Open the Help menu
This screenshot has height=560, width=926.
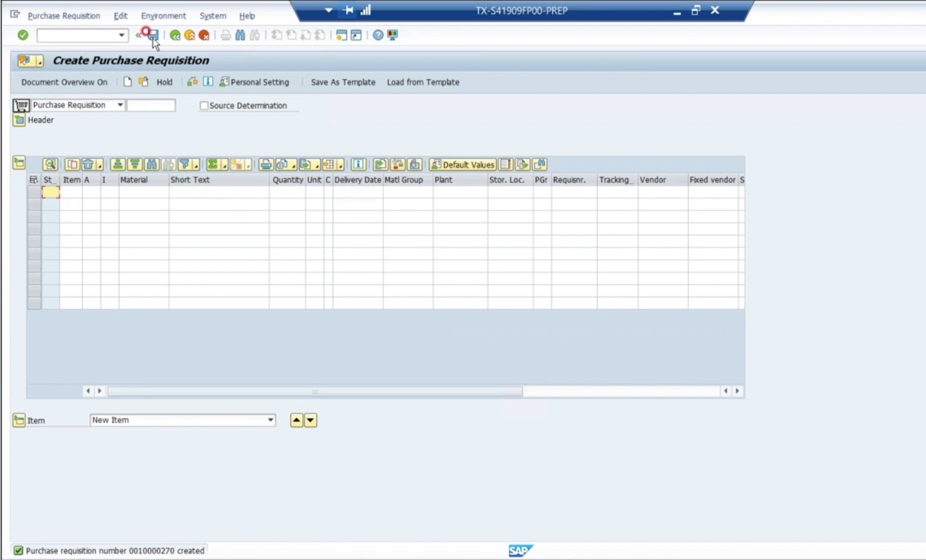[247, 16]
